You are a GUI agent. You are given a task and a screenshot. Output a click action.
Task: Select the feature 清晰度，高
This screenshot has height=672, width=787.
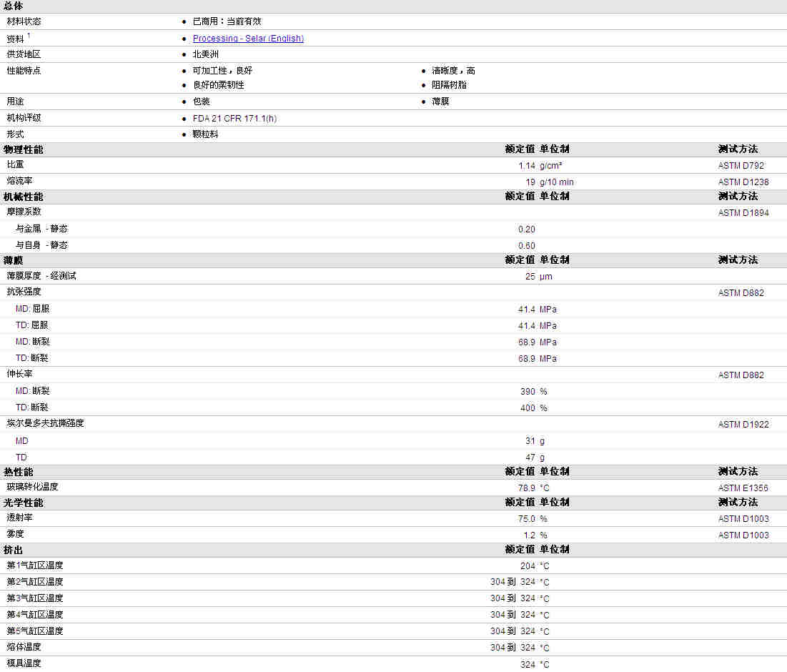[x=453, y=71]
